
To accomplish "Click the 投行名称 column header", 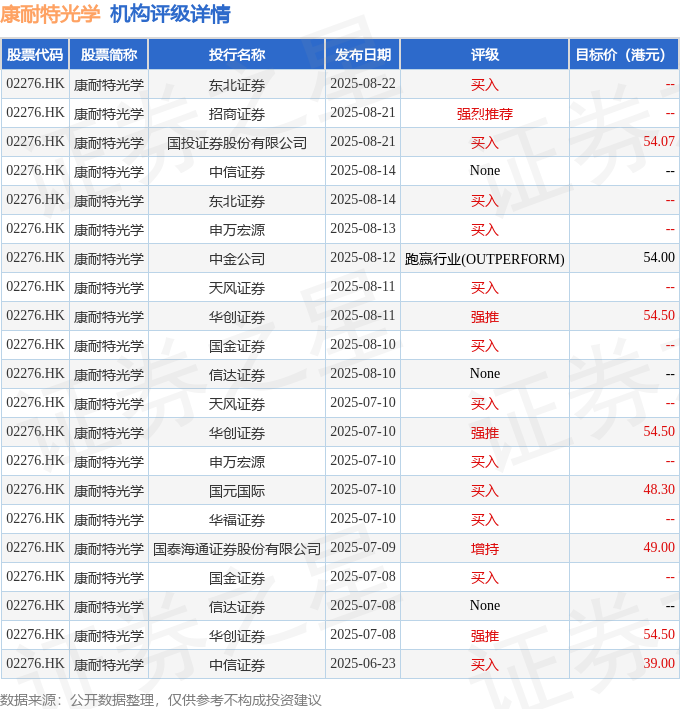I will pyautogui.click(x=236, y=55).
